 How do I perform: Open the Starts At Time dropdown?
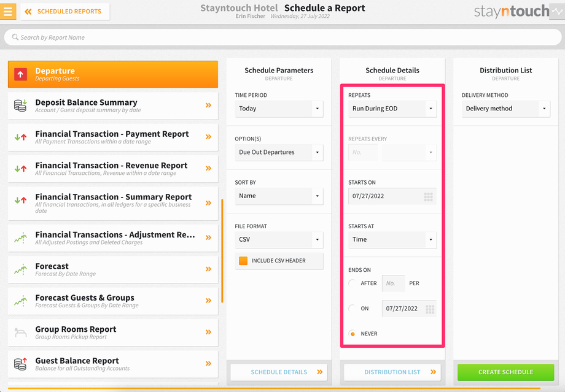coord(392,240)
